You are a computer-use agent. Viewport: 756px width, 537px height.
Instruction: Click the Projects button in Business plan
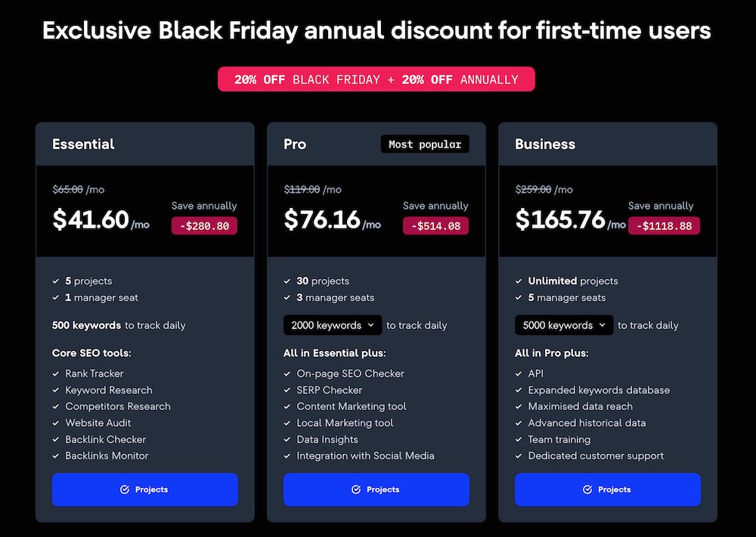click(608, 489)
